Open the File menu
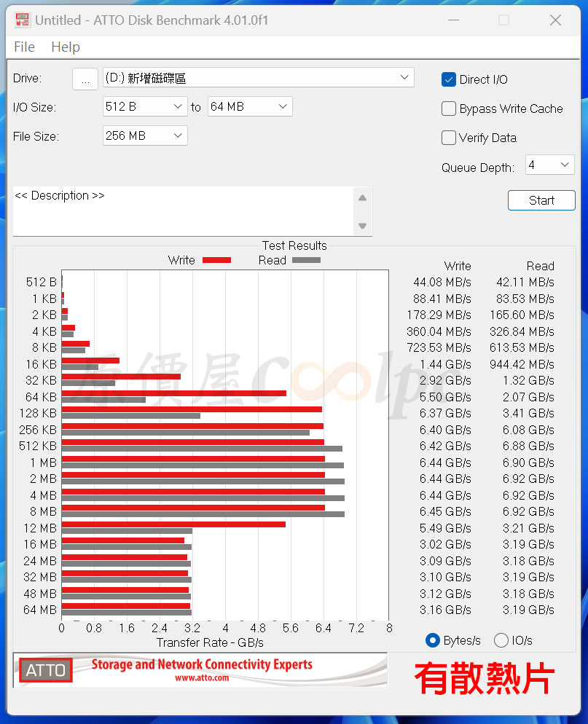Viewport: 588px width, 724px height. (x=24, y=47)
